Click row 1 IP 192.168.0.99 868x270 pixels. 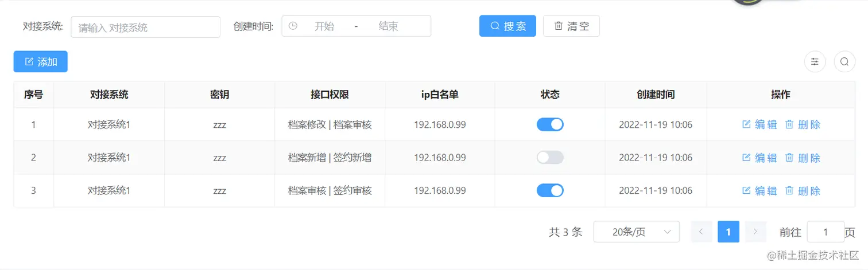[x=440, y=124]
